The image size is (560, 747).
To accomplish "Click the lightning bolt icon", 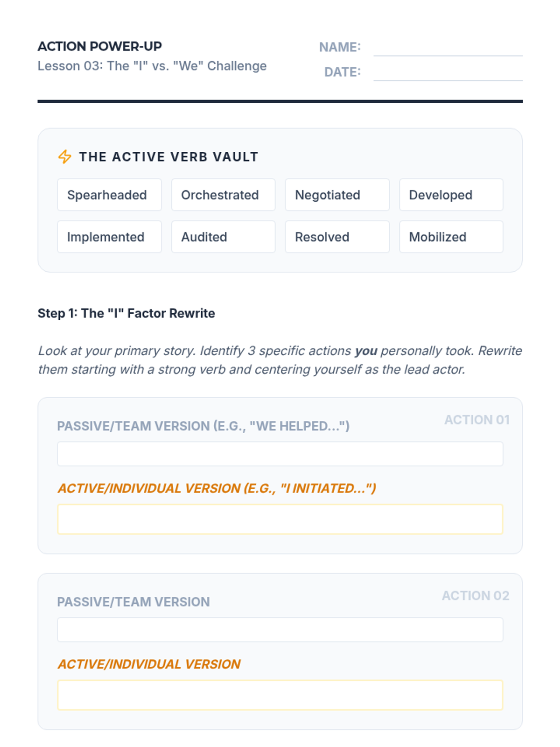I will (65, 157).
